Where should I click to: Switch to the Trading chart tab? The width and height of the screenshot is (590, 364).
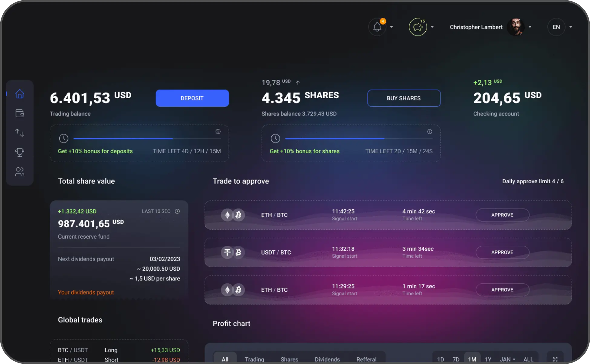(254, 359)
